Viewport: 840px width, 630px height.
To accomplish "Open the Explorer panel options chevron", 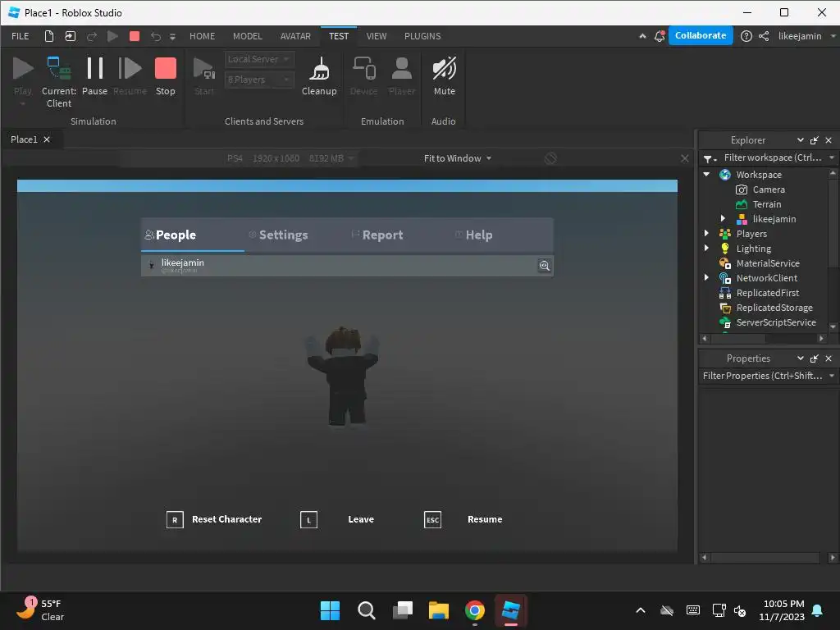I will pos(800,140).
